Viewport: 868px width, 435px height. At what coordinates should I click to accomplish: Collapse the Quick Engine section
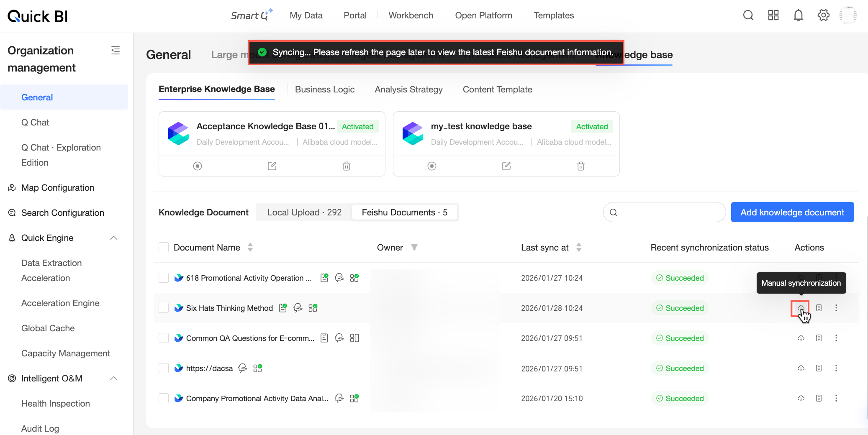[x=113, y=238]
